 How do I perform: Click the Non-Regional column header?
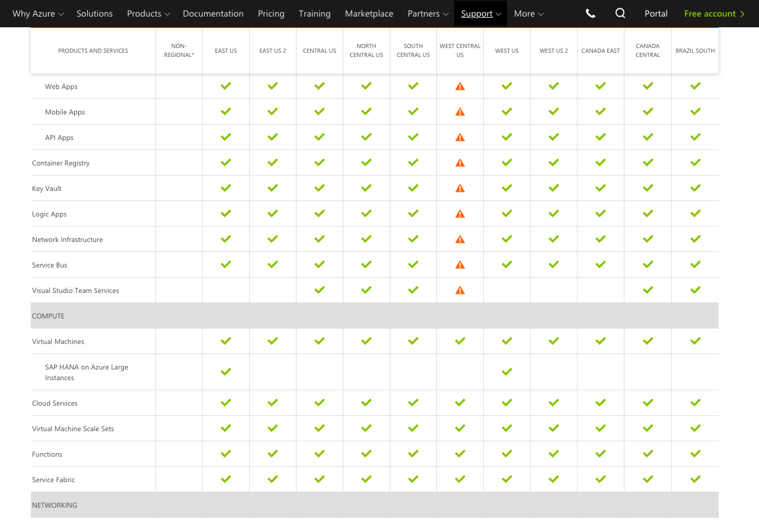(179, 50)
